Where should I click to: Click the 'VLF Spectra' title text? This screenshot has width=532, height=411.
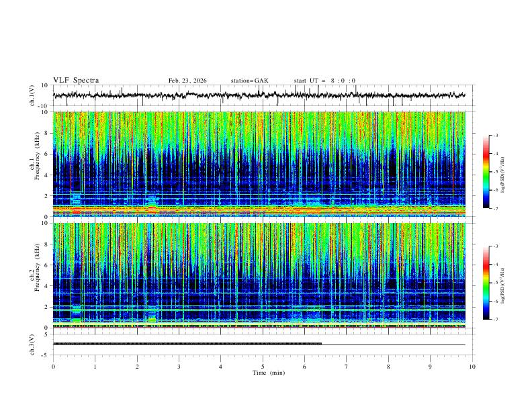(x=76, y=81)
